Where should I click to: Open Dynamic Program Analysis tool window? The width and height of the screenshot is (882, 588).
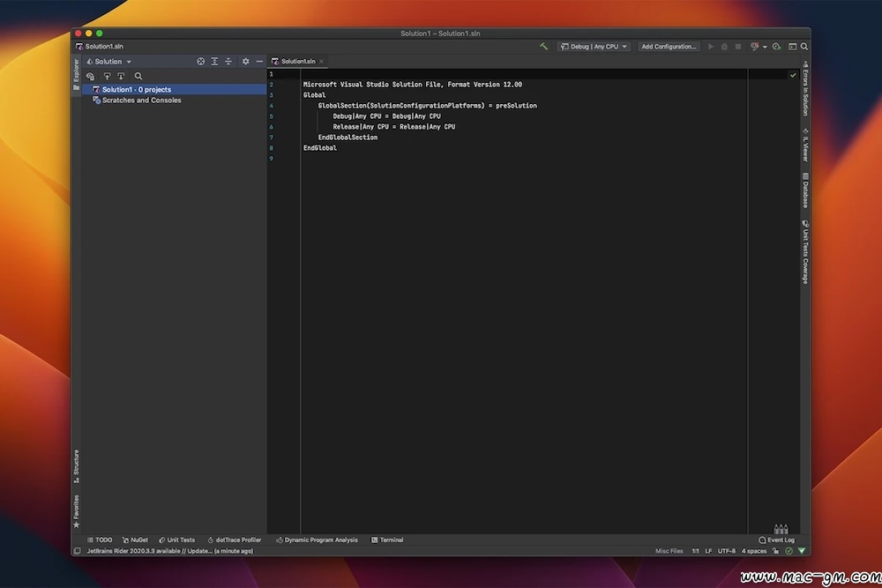tap(317, 540)
